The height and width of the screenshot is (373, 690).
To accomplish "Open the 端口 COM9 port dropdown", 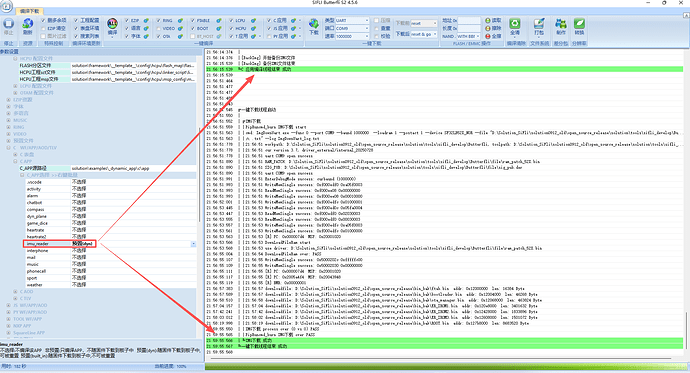I will pos(367,28).
